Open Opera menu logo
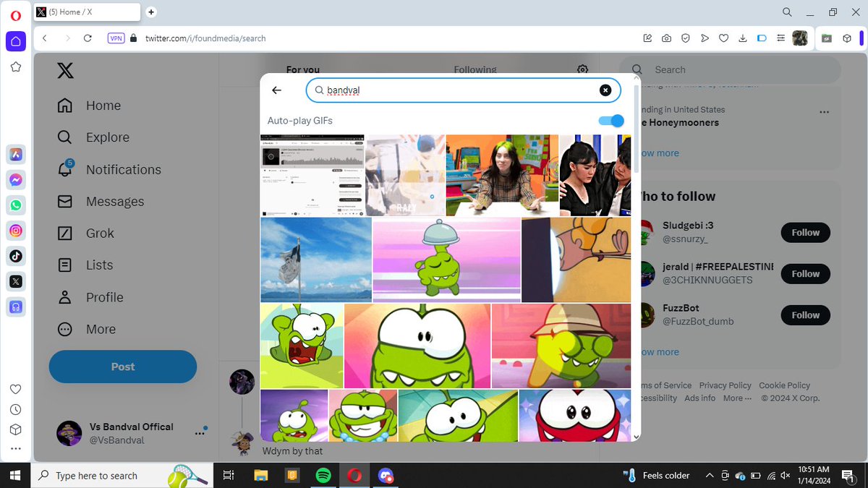868x488 pixels. tap(16, 14)
